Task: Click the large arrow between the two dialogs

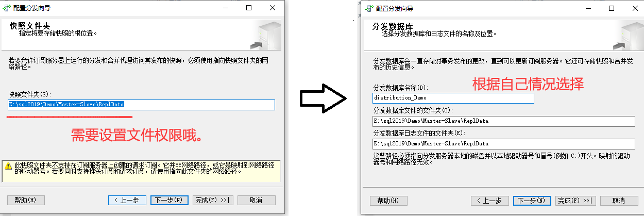Action: point(323,97)
